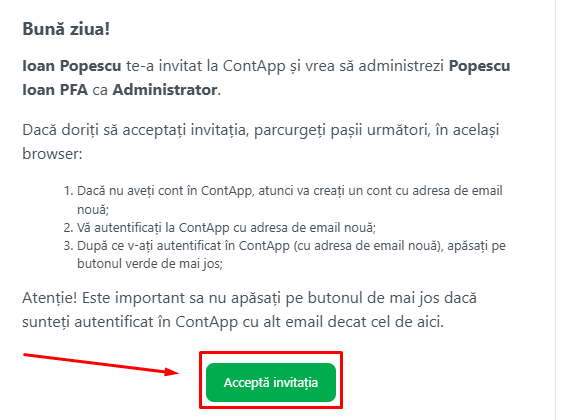Click the bold word Administrator
Screen dimensions: 563x420
coord(165,90)
